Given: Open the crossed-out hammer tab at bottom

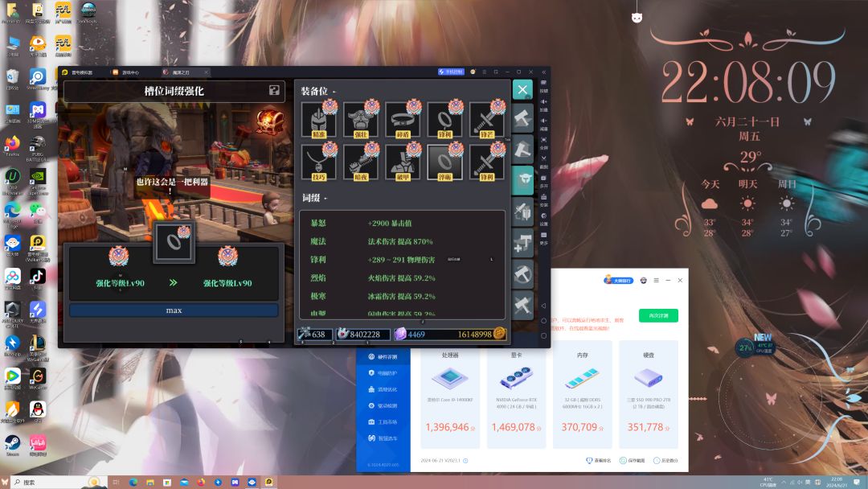Looking at the screenshot, I should 522,305.
